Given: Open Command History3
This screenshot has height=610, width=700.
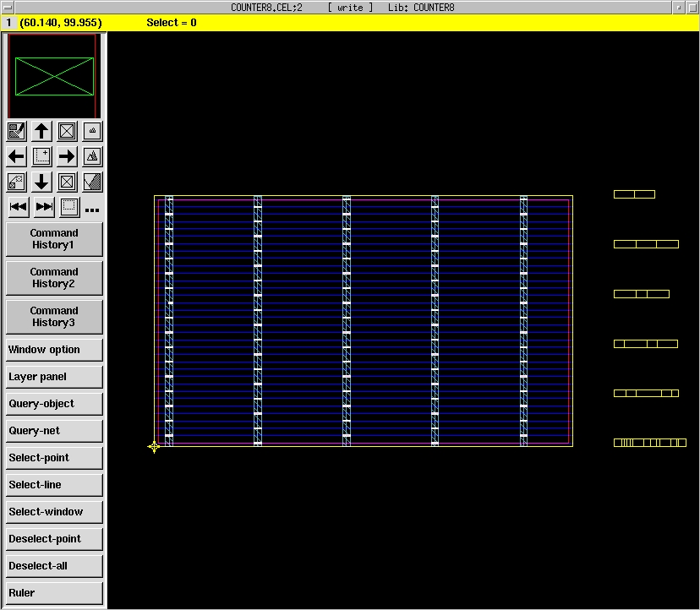Looking at the screenshot, I should click(x=54, y=317).
